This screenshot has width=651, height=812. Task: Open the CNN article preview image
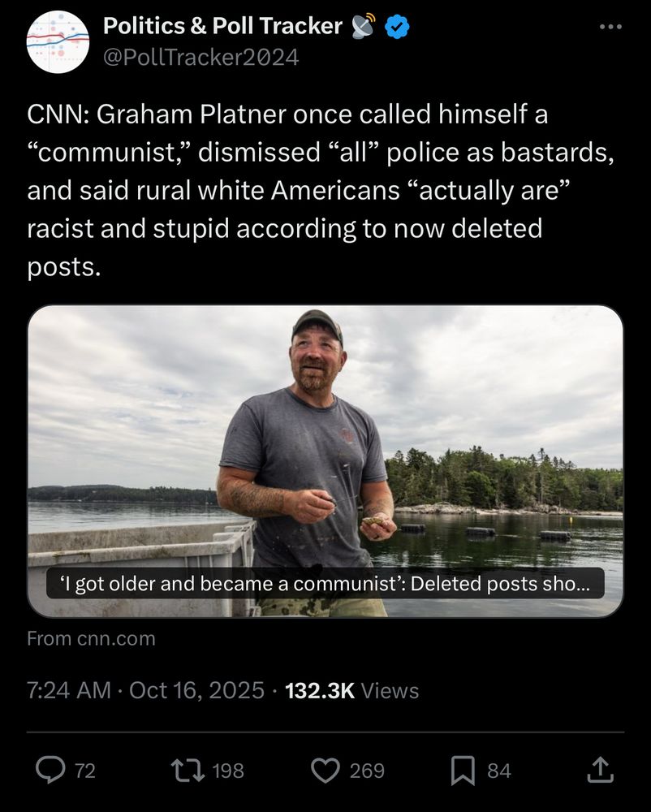coord(325,438)
